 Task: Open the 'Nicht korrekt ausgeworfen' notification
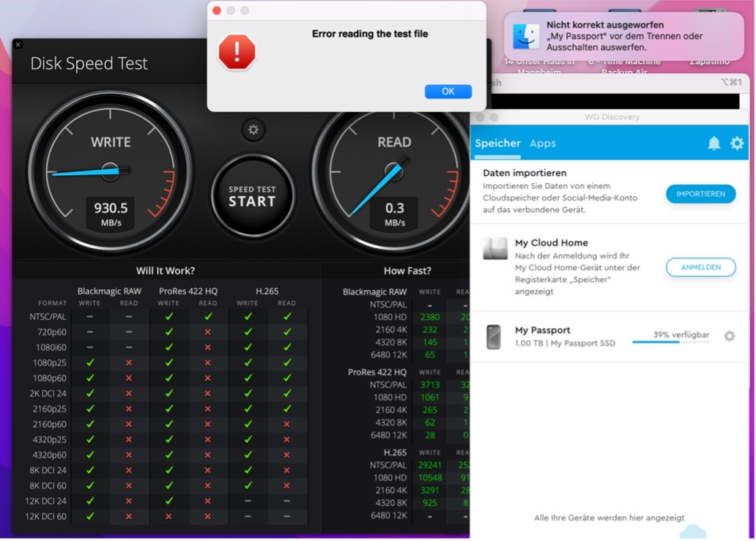click(624, 36)
